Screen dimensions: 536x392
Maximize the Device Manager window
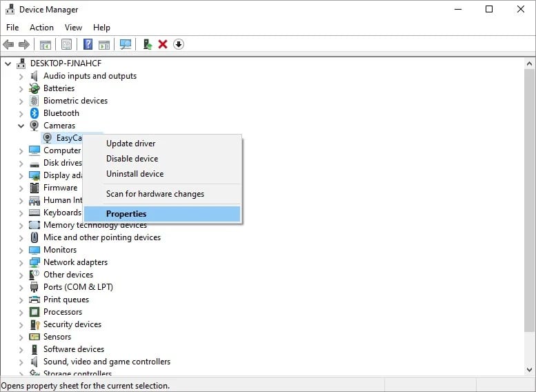point(489,9)
